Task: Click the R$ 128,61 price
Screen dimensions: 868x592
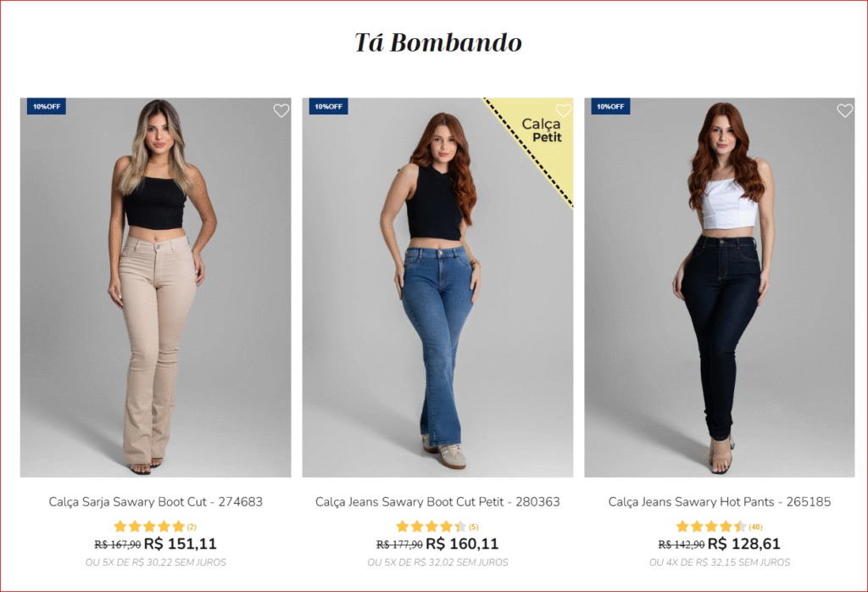Action: click(x=744, y=544)
